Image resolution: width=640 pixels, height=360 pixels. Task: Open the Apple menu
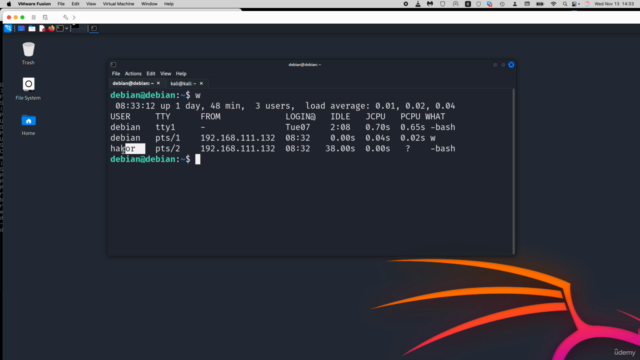point(9,4)
